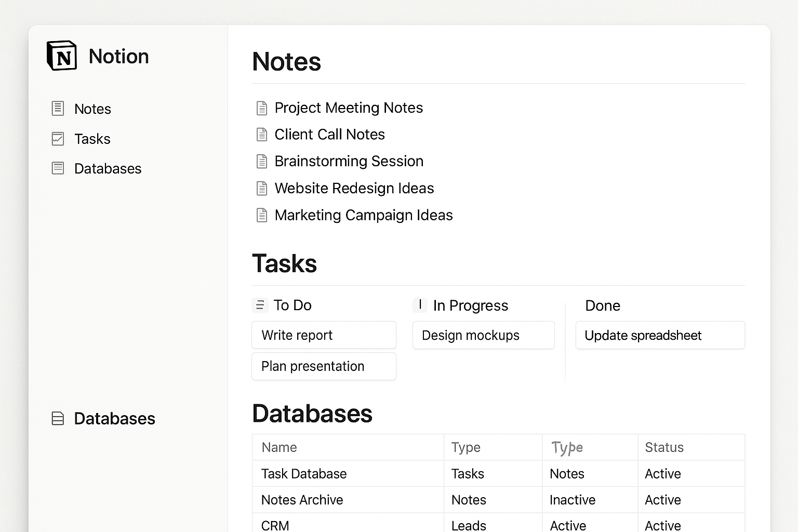The height and width of the screenshot is (532, 798).
Task: Click the To Do column header
Action: pos(292,305)
